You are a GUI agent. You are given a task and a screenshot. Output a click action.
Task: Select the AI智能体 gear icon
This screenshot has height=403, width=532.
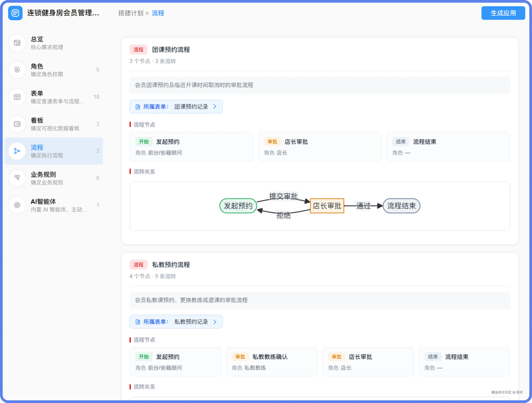click(17, 205)
